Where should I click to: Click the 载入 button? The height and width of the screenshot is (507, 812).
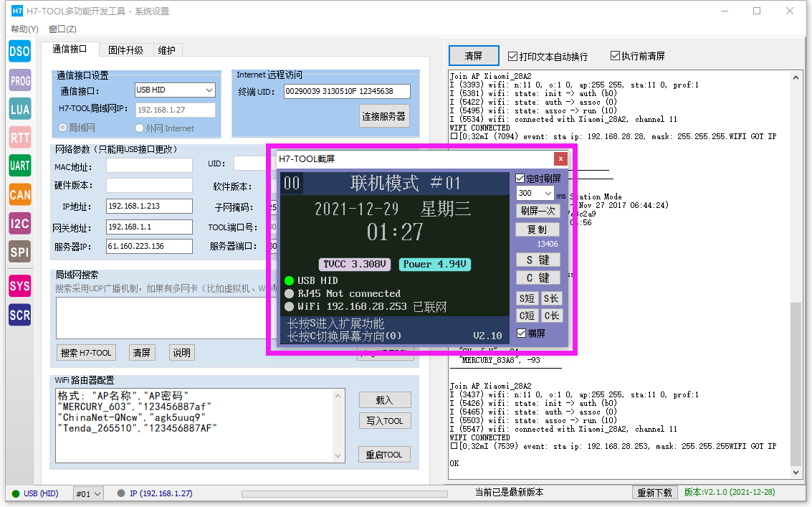point(385,400)
